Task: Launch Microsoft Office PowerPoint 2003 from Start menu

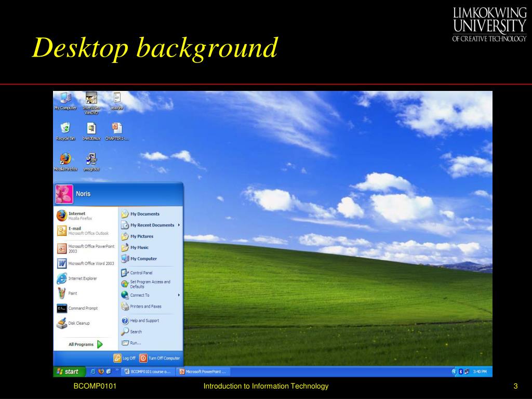Action: [x=86, y=249]
